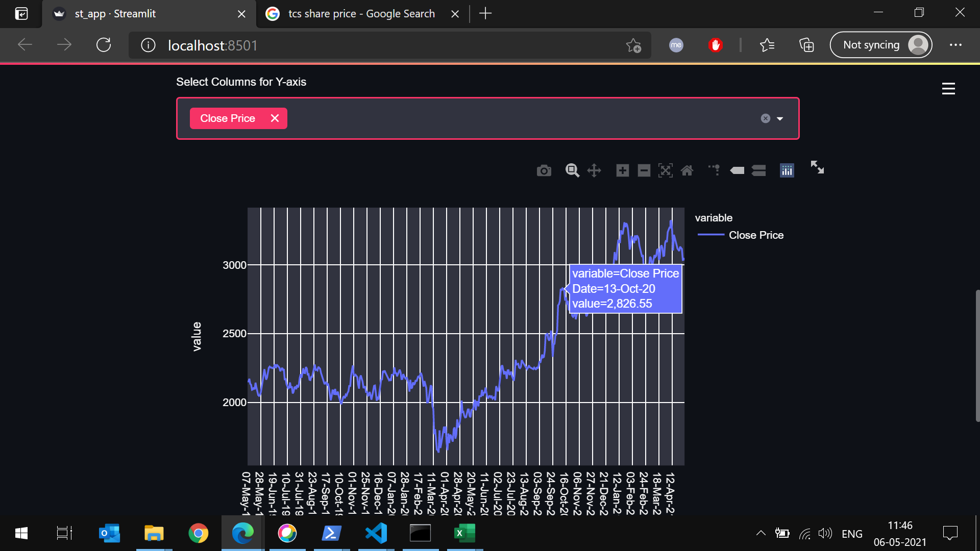The height and width of the screenshot is (551, 980).
Task: Open the Windows notification center
Action: click(950, 534)
